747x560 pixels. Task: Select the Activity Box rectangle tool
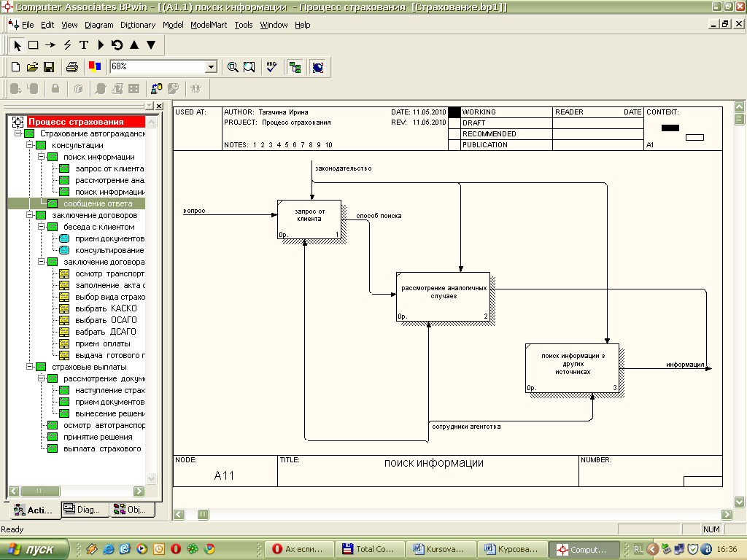point(34,45)
